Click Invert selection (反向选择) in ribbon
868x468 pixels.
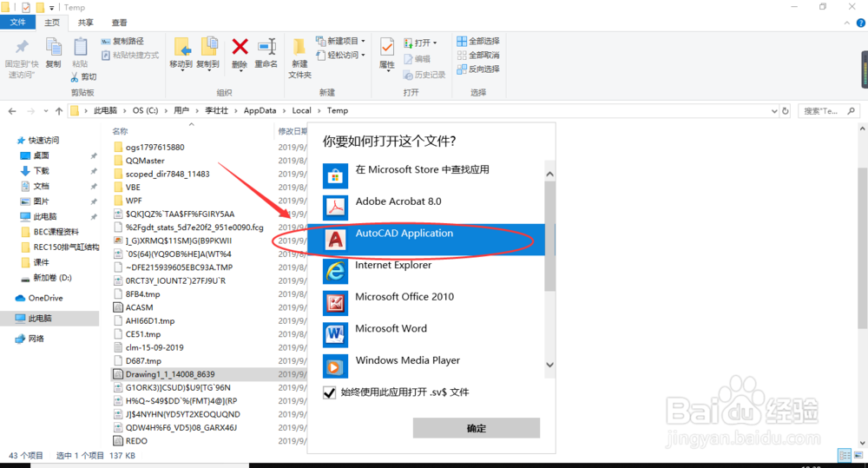(x=477, y=69)
